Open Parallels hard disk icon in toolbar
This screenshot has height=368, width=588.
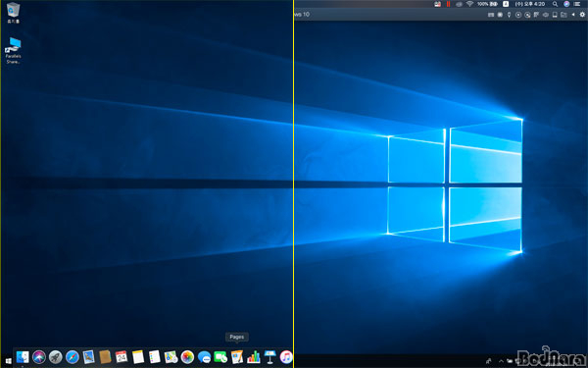555,15
